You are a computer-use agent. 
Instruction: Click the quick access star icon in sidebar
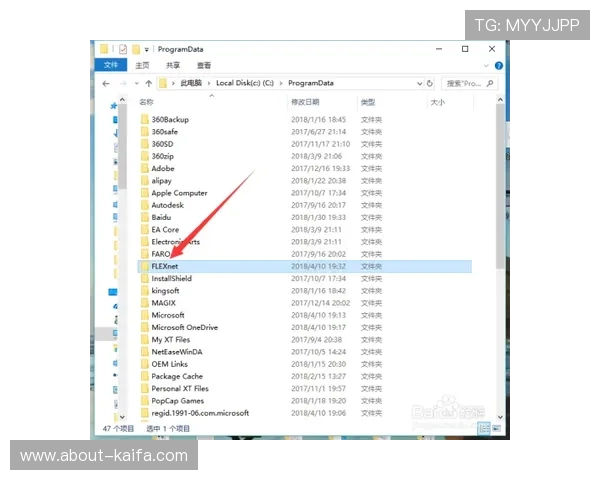coord(114,106)
